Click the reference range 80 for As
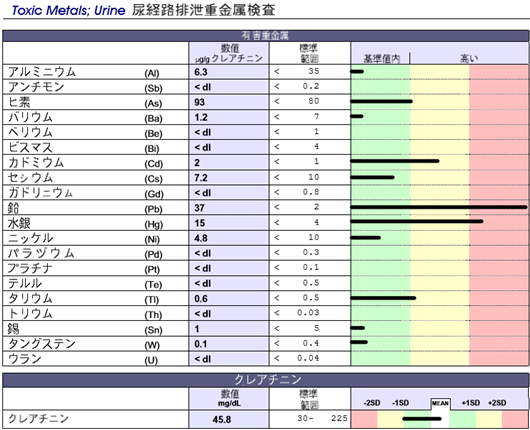This screenshot has height=430, width=530. coord(314,101)
